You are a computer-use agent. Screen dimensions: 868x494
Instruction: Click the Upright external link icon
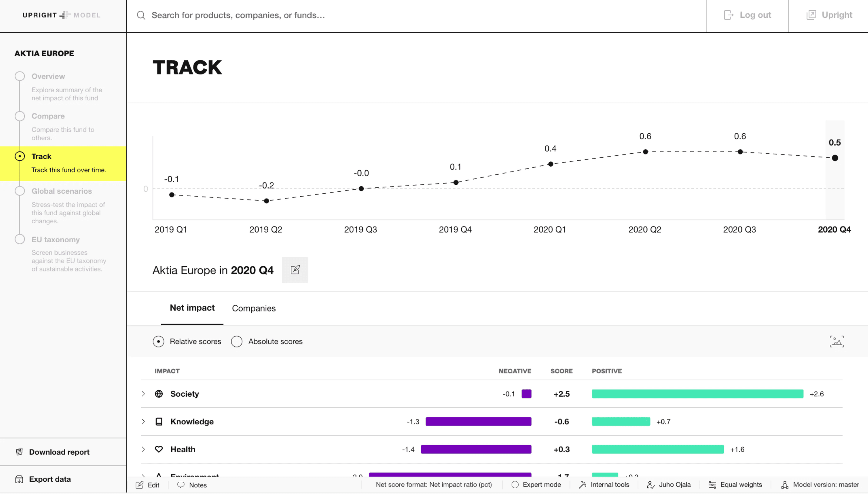[x=811, y=15]
